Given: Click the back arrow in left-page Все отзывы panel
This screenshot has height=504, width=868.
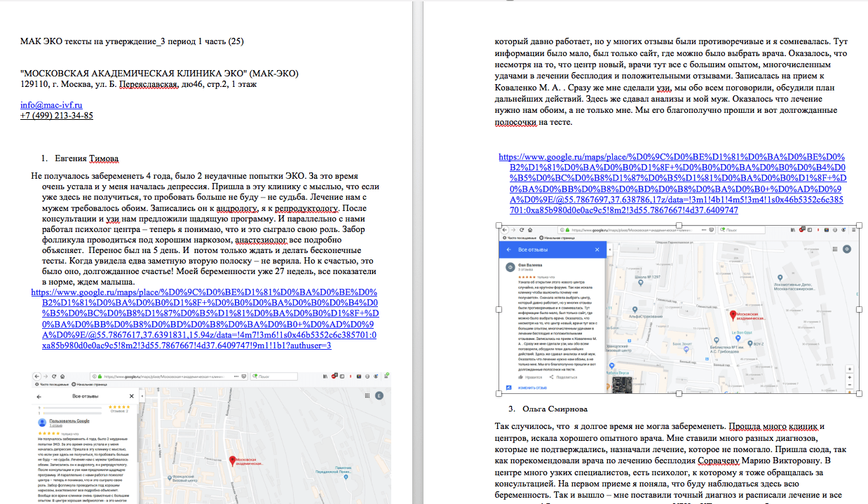Looking at the screenshot, I should [x=39, y=396].
